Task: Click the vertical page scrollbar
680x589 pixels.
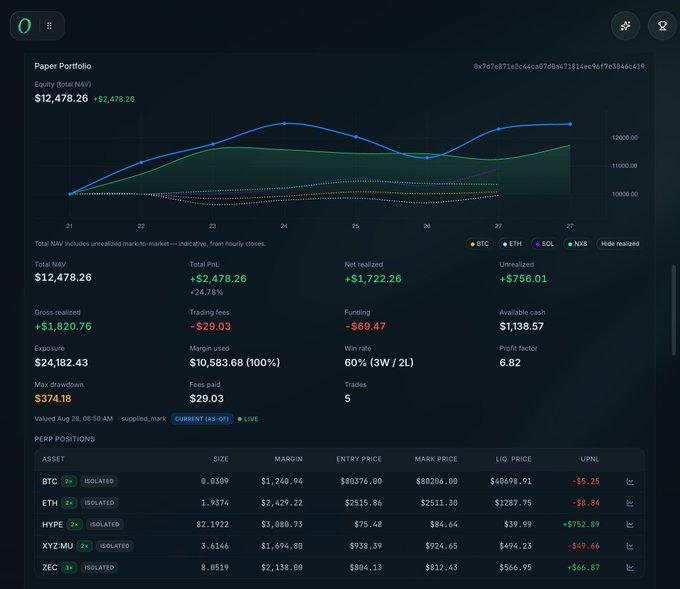Action: (x=673, y=310)
